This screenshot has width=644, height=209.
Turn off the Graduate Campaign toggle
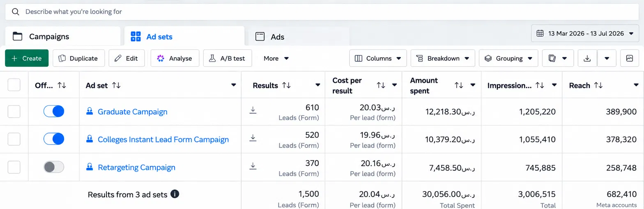click(54, 111)
